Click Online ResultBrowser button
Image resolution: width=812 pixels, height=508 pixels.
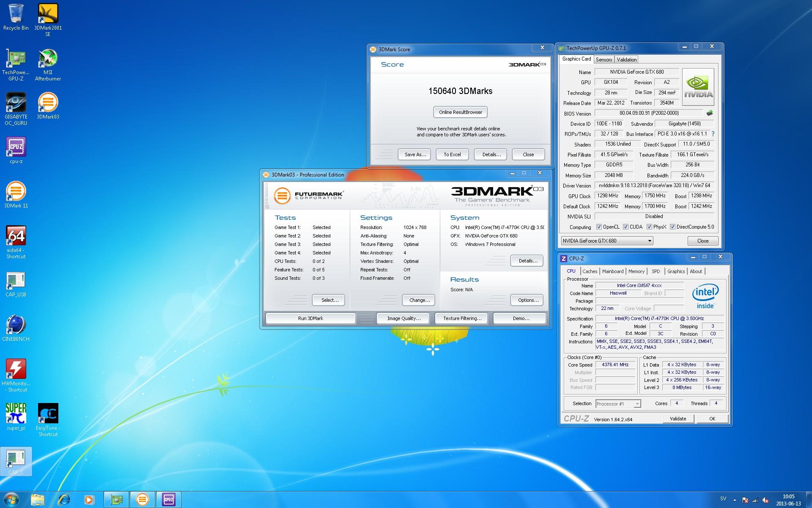[x=461, y=112]
